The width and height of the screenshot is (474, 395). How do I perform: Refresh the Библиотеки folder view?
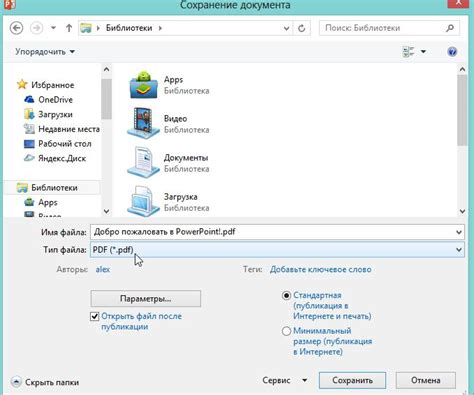coord(302,28)
